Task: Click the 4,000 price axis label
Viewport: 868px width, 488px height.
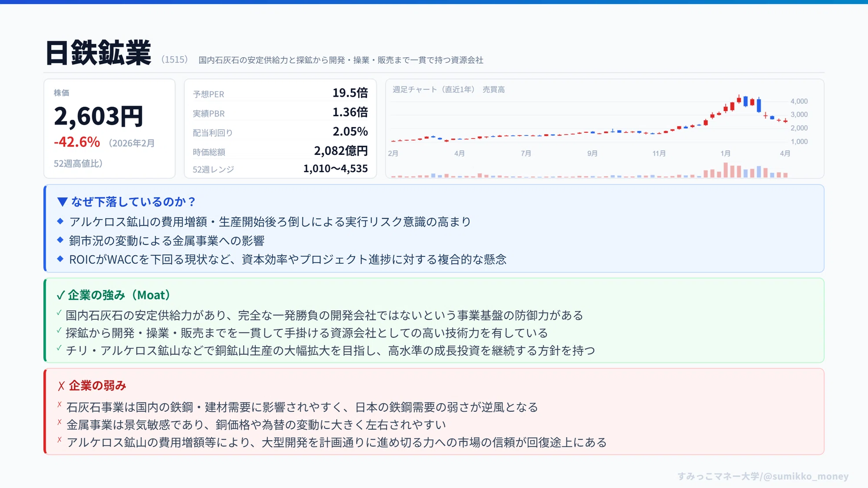Action: [799, 101]
